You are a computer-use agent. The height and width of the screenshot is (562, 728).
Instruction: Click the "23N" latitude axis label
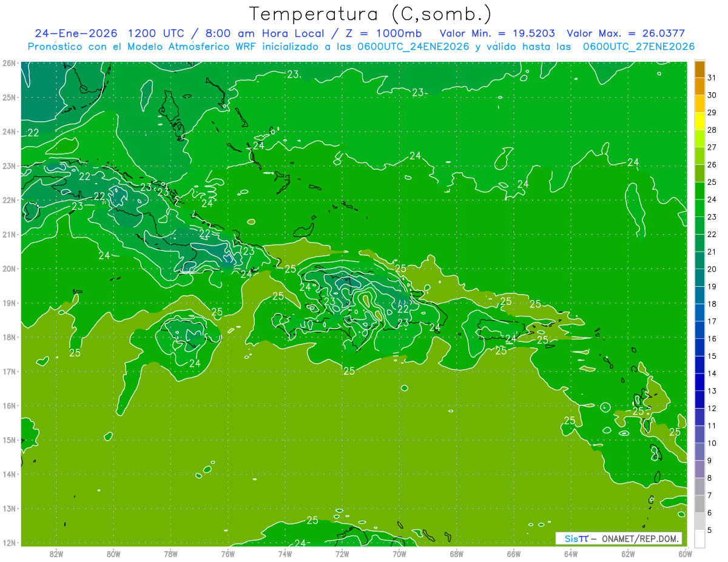tap(9, 166)
